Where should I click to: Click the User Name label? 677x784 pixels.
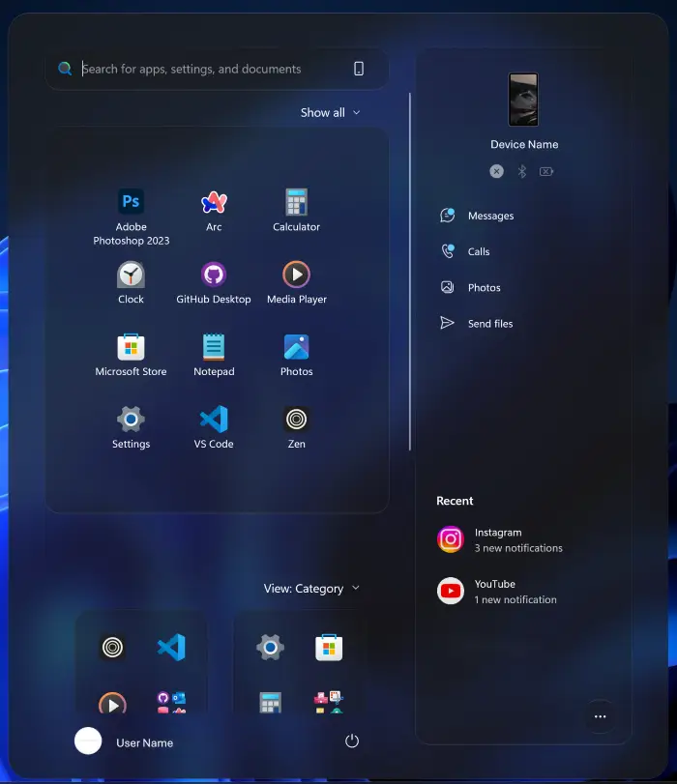[145, 743]
